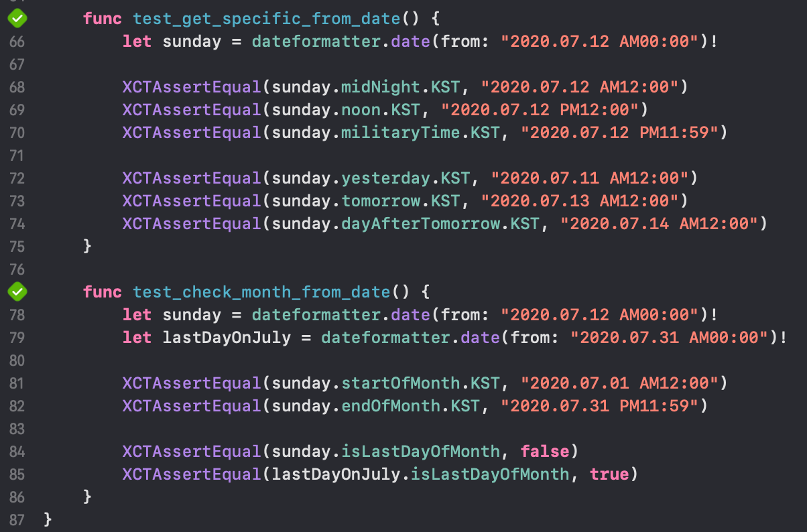Click the lastDayOnJuly variable declaration on line 79

pyautogui.click(x=227, y=338)
